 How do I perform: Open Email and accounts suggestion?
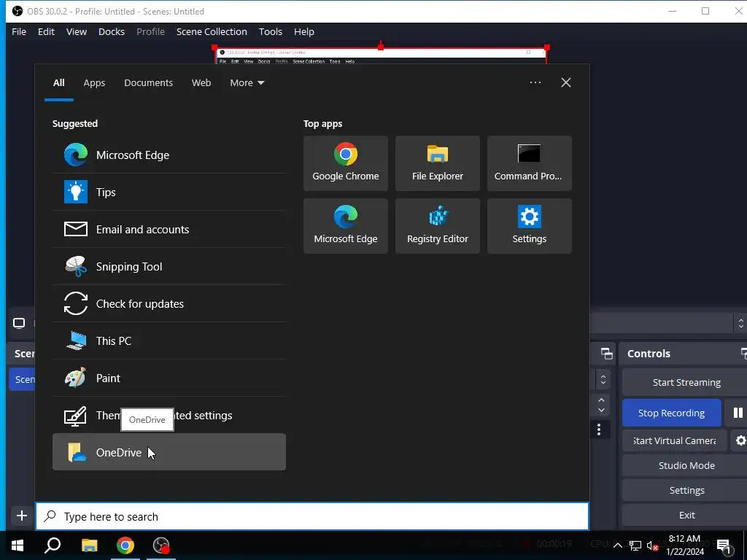pos(169,229)
